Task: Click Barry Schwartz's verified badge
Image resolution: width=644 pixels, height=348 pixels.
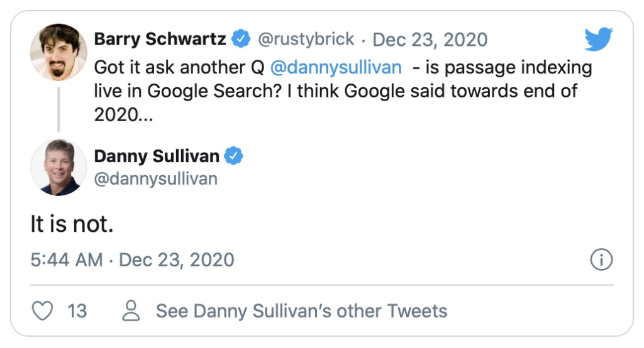Action: click(x=241, y=39)
